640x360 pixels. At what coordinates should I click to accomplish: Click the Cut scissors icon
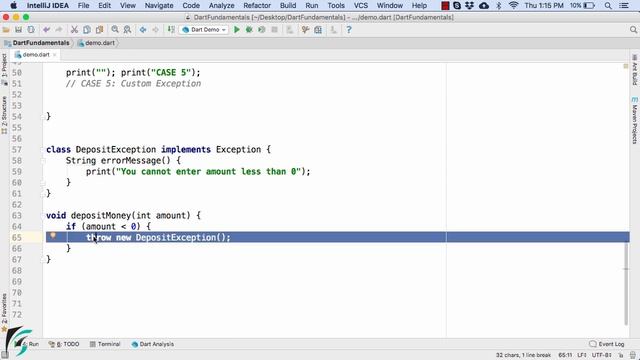click(74, 30)
